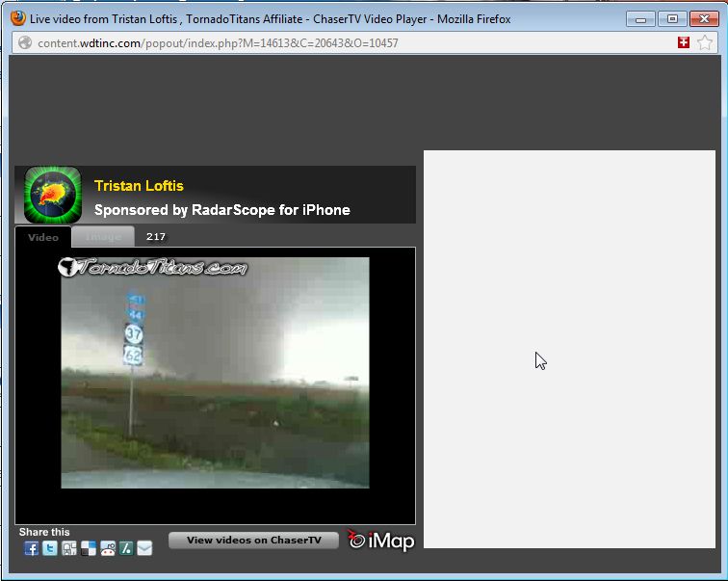
Task: Click Sponsored by RadarScope for iPhone text
Action: 221,210
